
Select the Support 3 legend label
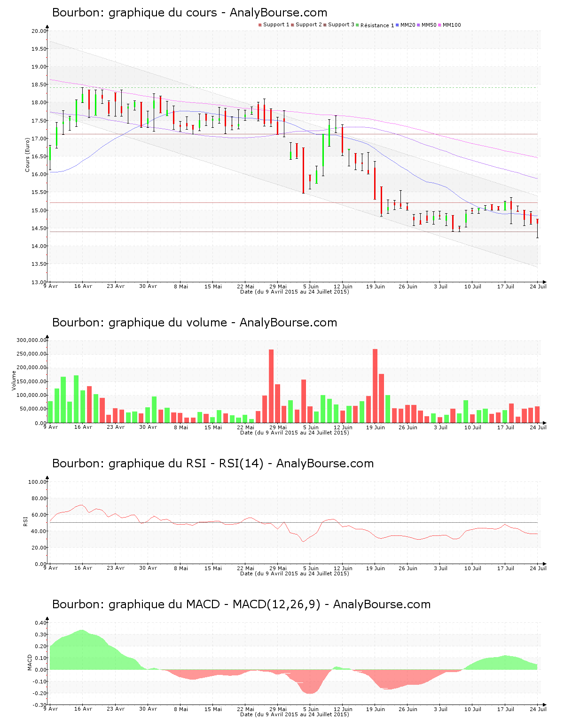tap(341, 25)
